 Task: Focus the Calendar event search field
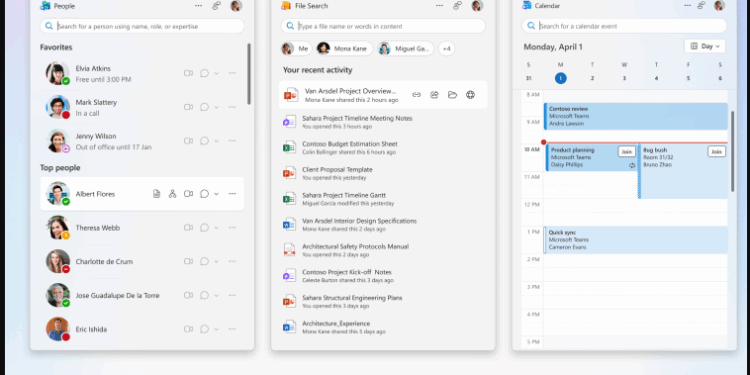[x=624, y=26]
